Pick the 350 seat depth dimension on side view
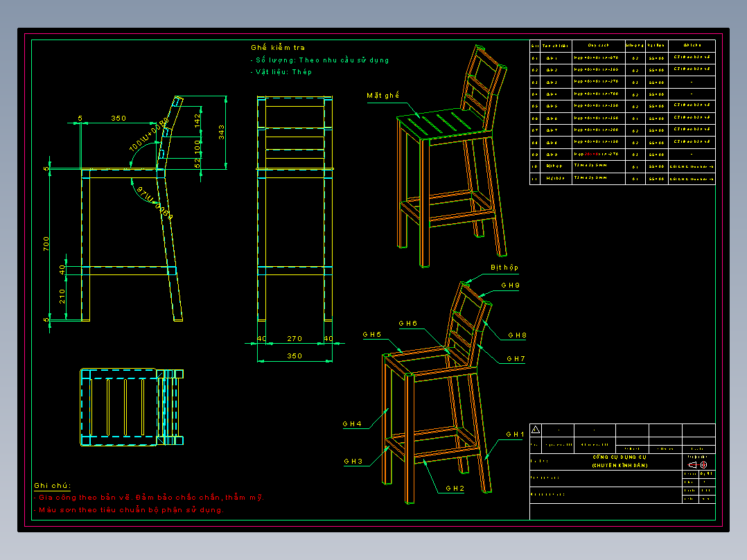Image resolution: width=747 pixels, height=560 pixels. pyautogui.click(x=118, y=119)
